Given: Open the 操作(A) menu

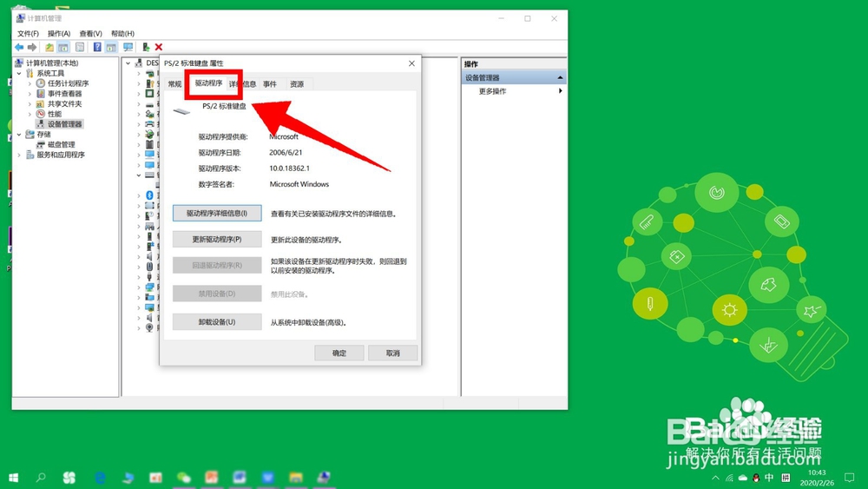Looking at the screenshot, I should [59, 33].
